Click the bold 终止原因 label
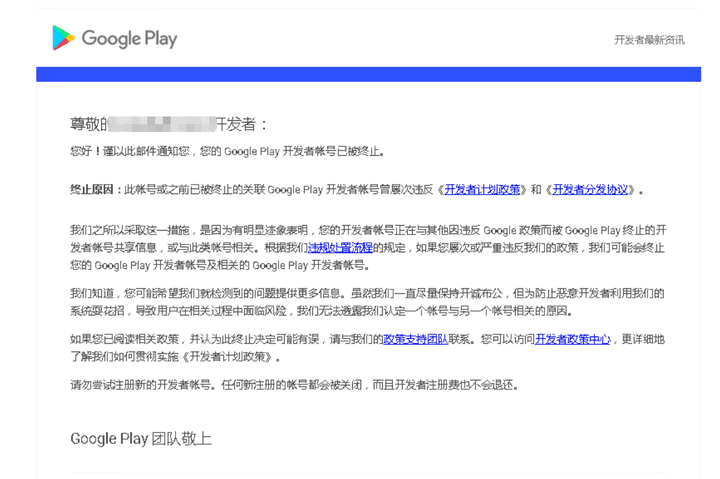Screen dimensions: 720x479 tap(91, 190)
